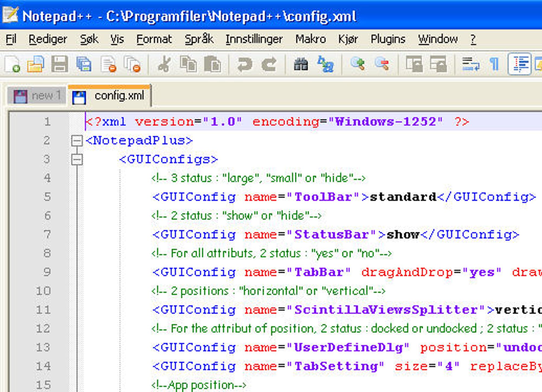Click the Windows-1252 encoding value
This screenshot has height=392, width=542.
pos(385,122)
